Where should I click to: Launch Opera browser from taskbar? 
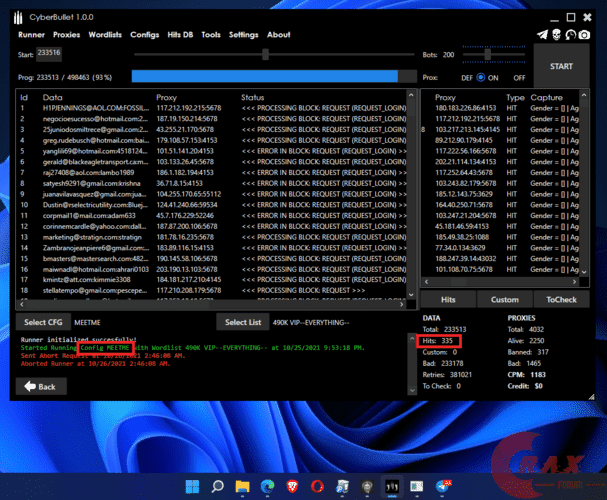(x=317, y=486)
